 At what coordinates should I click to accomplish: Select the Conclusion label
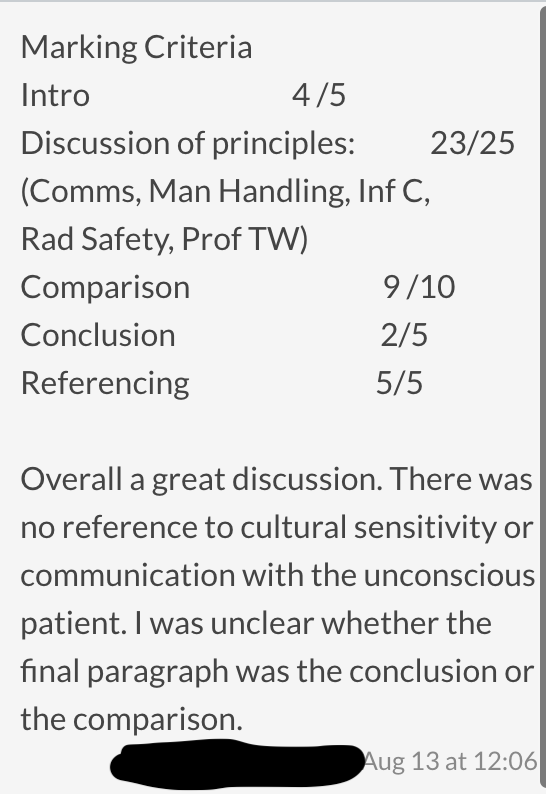[98, 335]
